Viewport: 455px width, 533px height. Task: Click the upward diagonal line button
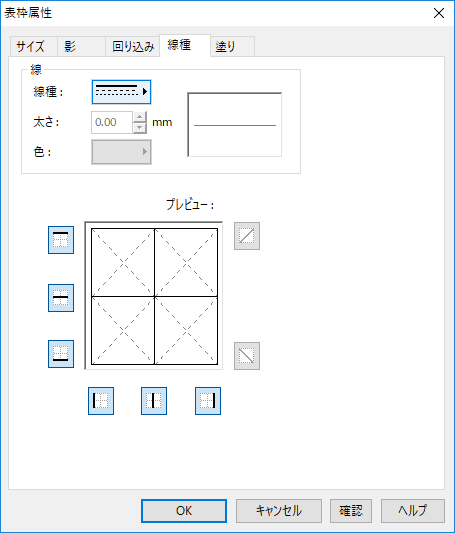pyautogui.click(x=247, y=236)
